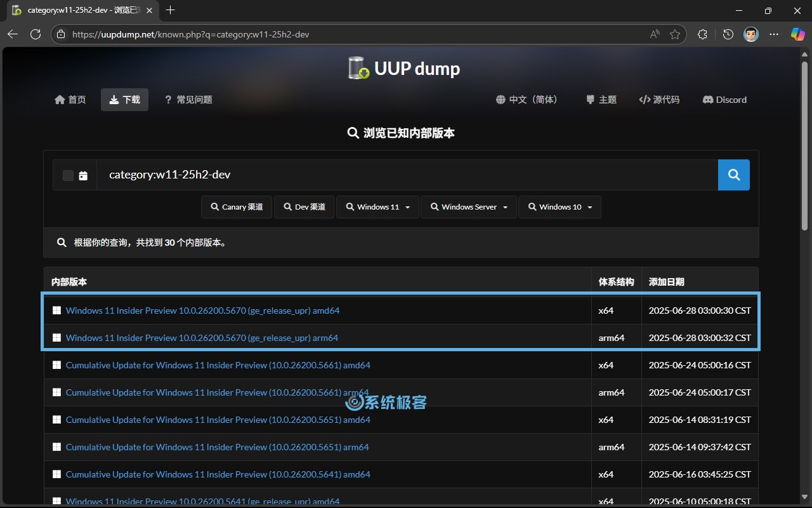Click the Canary 渠道 button
Screen dimensions: 812x508
pyautogui.click(x=237, y=207)
